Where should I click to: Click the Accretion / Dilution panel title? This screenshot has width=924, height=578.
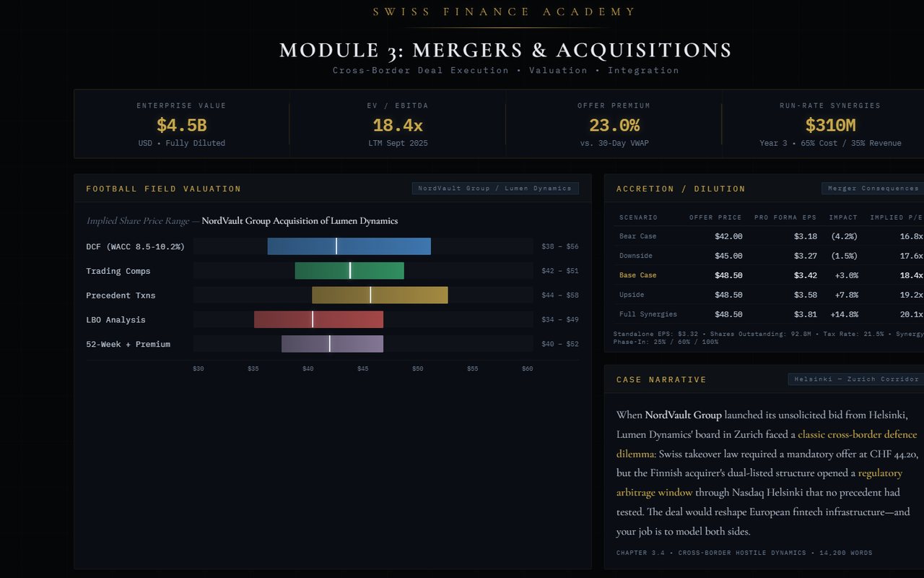(x=681, y=189)
